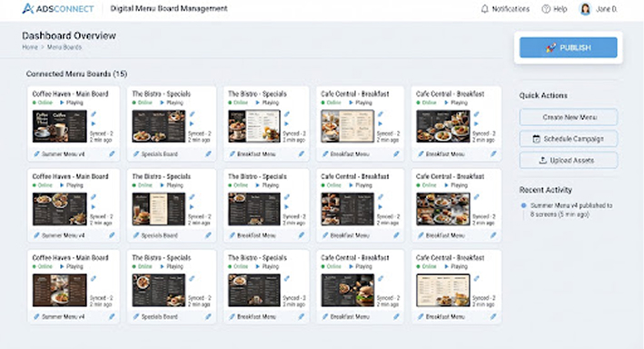This screenshot has width=644, height=349.
Task: Open top-row rightmost Cafe Central plates thumbnail
Action: [x=443, y=126]
